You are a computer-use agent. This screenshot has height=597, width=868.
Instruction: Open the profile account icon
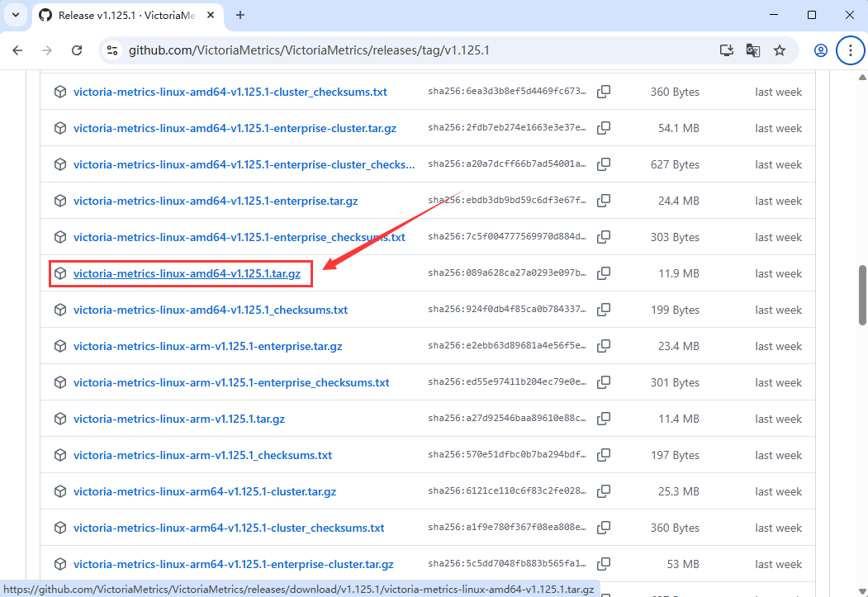820,50
